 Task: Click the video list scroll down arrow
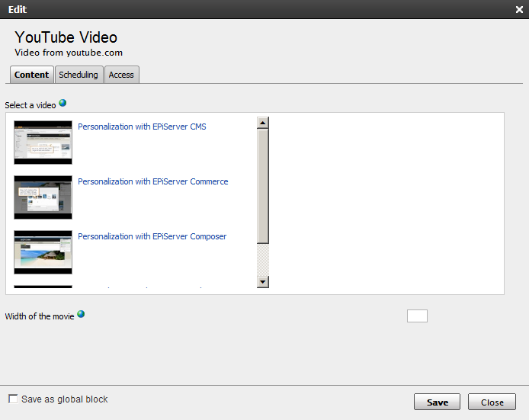[x=263, y=282]
